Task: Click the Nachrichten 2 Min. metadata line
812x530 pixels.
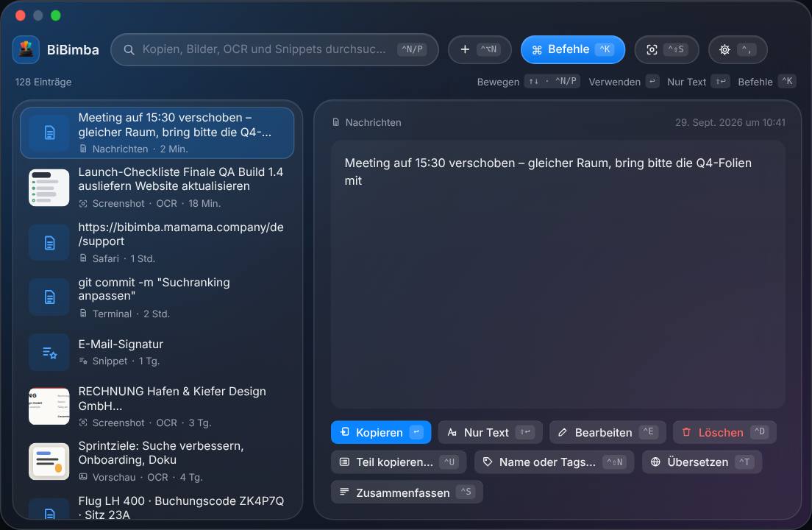Action: [134, 149]
